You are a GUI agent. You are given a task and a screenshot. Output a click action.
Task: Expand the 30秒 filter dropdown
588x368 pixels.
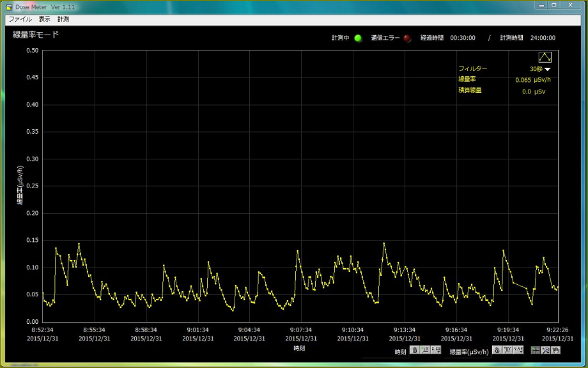coord(547,68)
